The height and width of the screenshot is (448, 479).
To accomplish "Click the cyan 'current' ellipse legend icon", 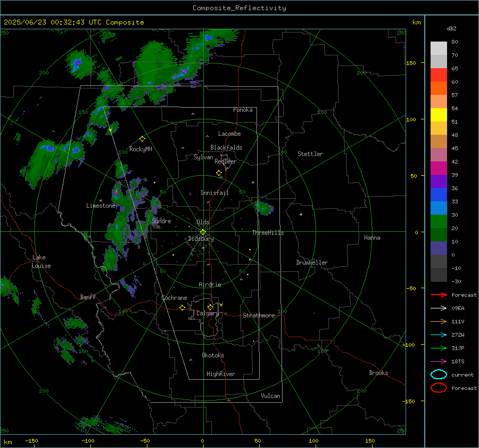I will [439, 374].
